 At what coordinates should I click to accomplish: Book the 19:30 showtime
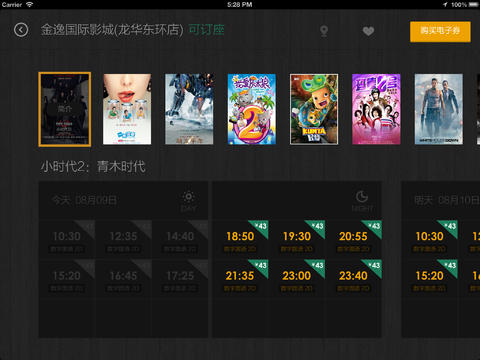297,239
